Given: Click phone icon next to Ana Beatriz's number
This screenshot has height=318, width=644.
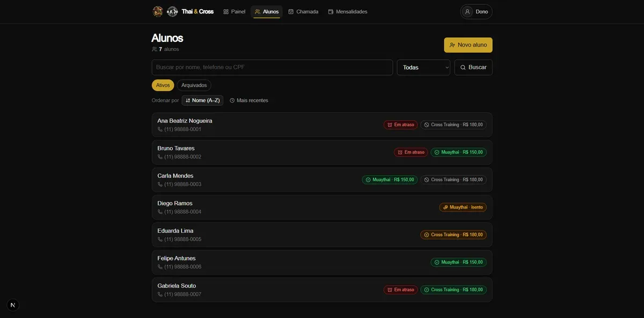Looking at the screenshot, I should 160,129.
